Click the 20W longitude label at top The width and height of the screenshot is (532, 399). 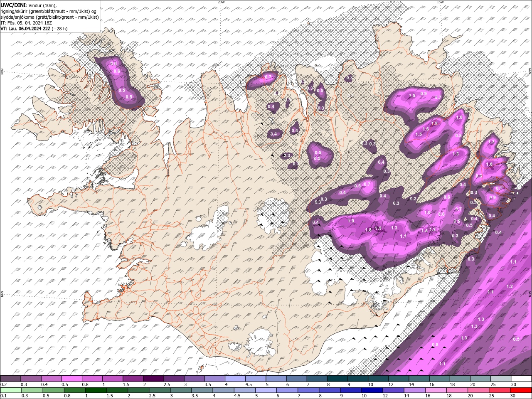[x=221, y=2]
